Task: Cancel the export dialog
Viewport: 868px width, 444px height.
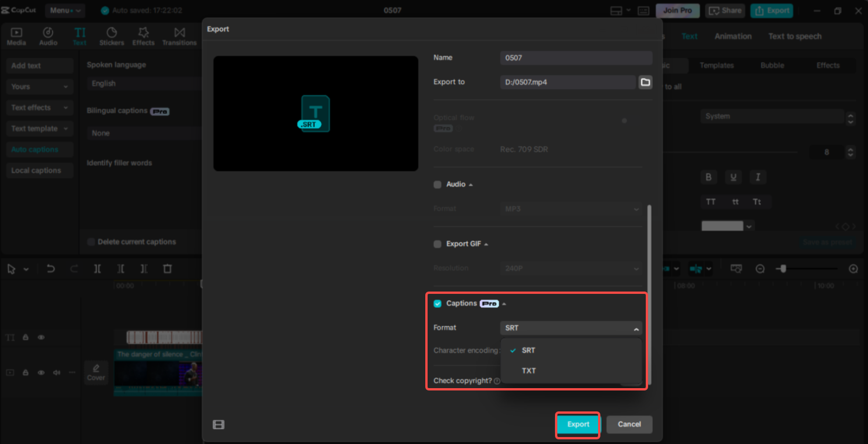Action: click(x=629, y=424)
